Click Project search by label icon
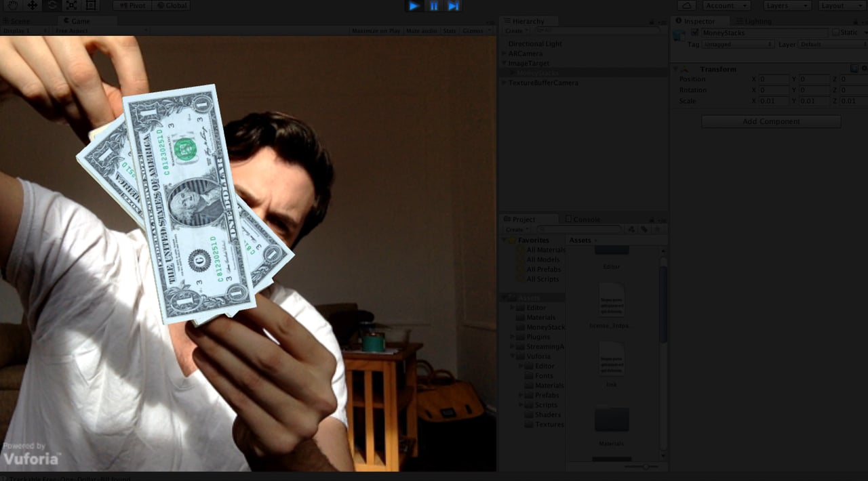 pyautogui.click(x=644, y=230)
